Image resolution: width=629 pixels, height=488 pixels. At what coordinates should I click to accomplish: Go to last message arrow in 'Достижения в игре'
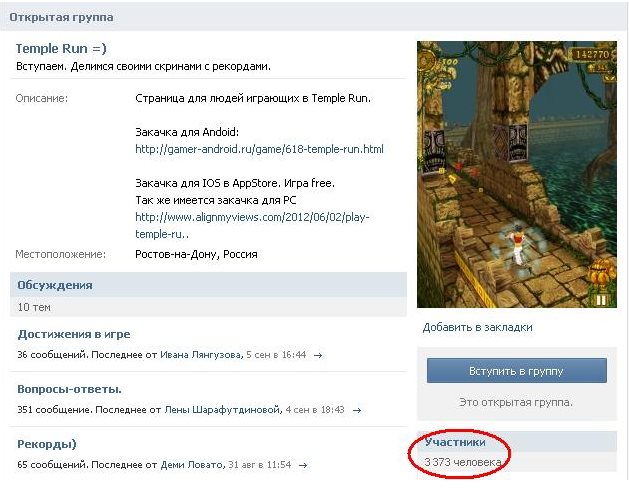(318, 355)
